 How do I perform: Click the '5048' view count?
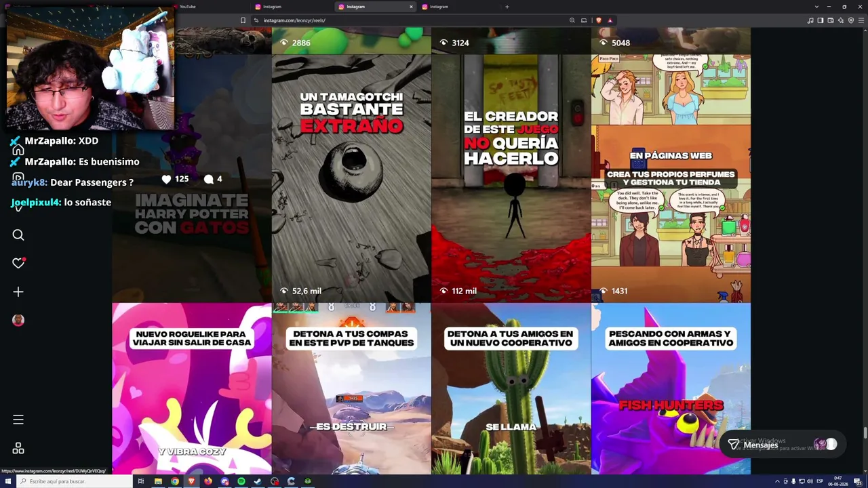click(620, 43)
